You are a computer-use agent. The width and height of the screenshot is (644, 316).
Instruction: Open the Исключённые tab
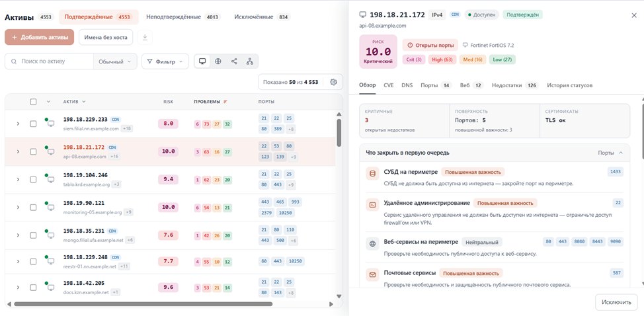tap(262, 17)
